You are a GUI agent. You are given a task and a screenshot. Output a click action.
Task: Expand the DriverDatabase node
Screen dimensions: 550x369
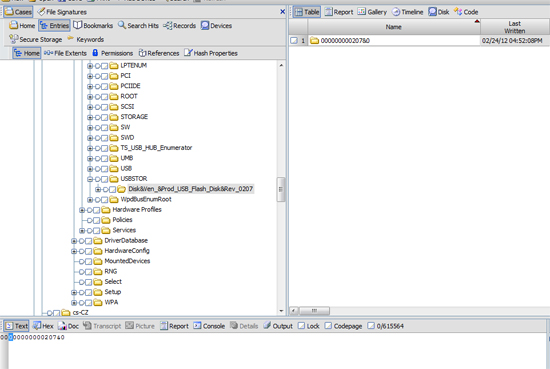coord(74,241)
